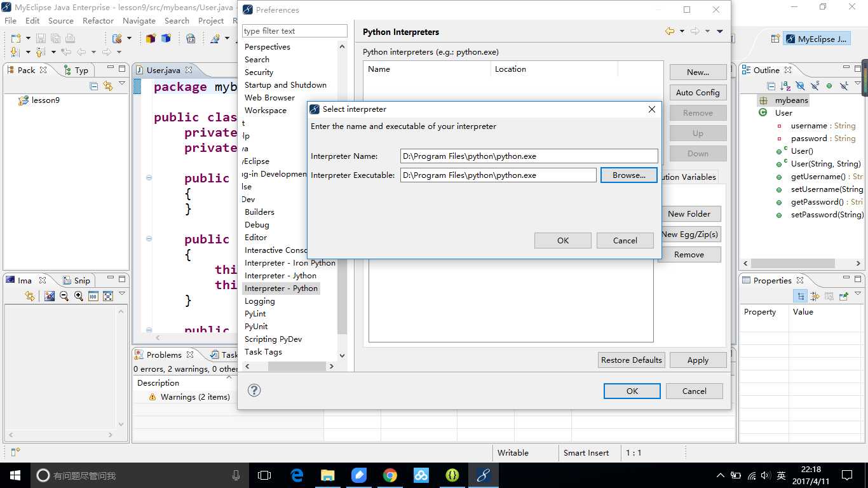Toggle link arrows in Image Preview view
Screen dimensions: 868x488
coord(30,296)
